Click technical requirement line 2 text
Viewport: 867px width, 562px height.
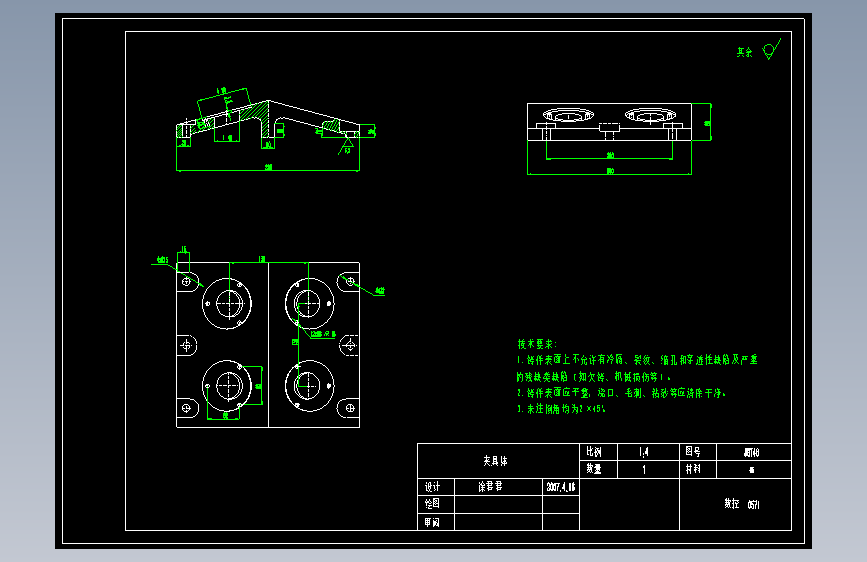click(x=621, y=393)
